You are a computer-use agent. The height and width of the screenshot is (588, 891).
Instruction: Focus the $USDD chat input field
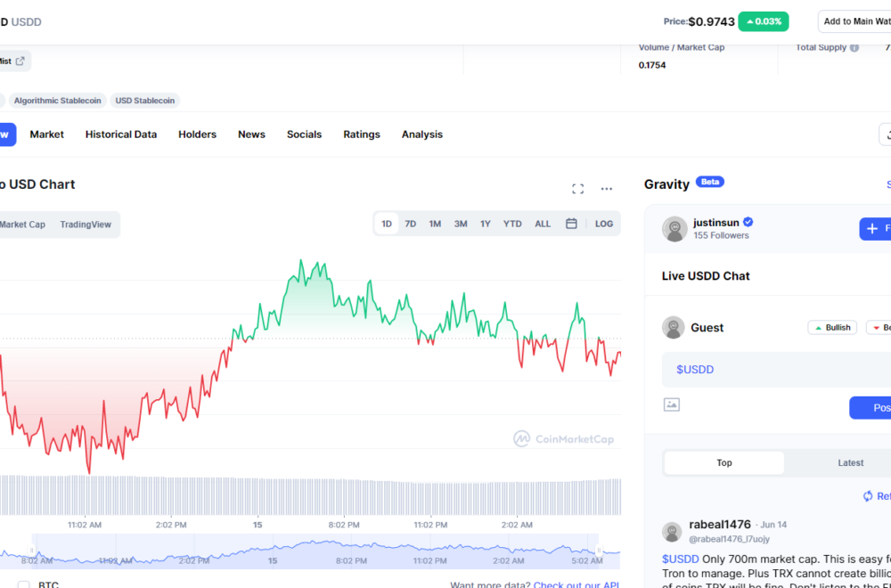coord(776,370)
